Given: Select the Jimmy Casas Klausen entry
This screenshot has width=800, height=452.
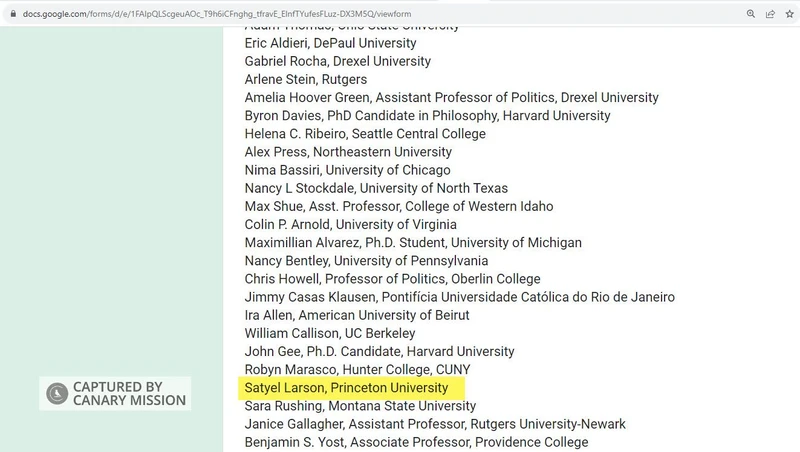Looking at the screenshot, I should [460, 297].
